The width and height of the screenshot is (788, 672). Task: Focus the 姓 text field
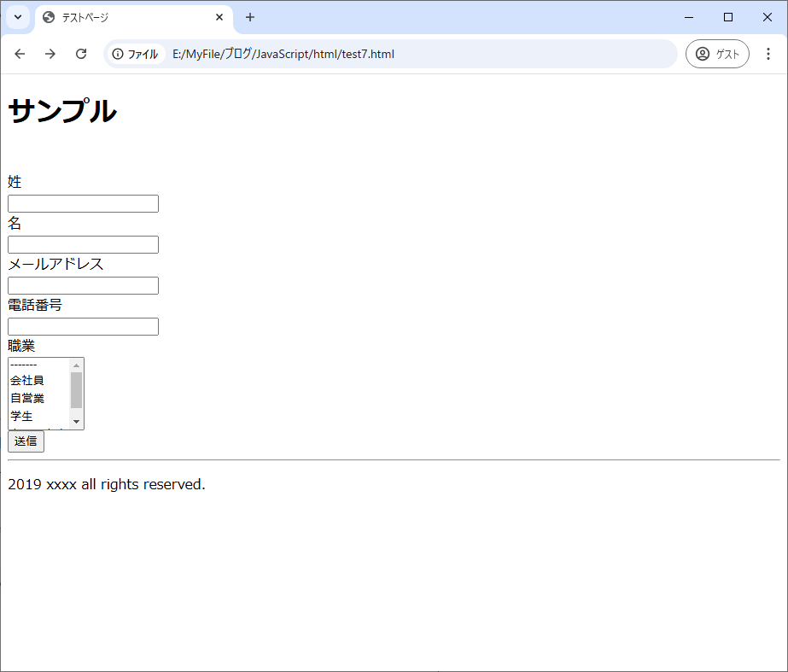pyautogui.click(x=84, y=203)
